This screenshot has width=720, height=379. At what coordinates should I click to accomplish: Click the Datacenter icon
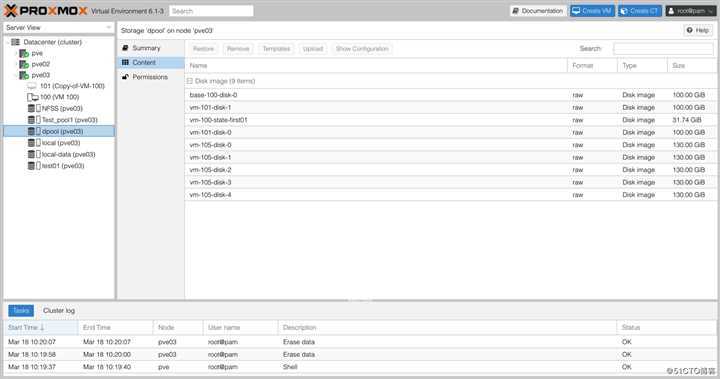tap(16, 42)
